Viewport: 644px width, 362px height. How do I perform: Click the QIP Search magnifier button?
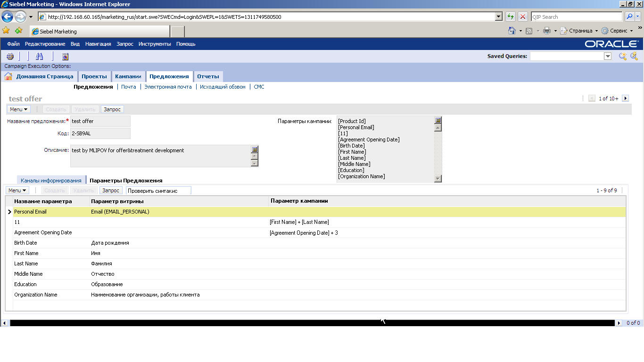click(x=629, y=16)
